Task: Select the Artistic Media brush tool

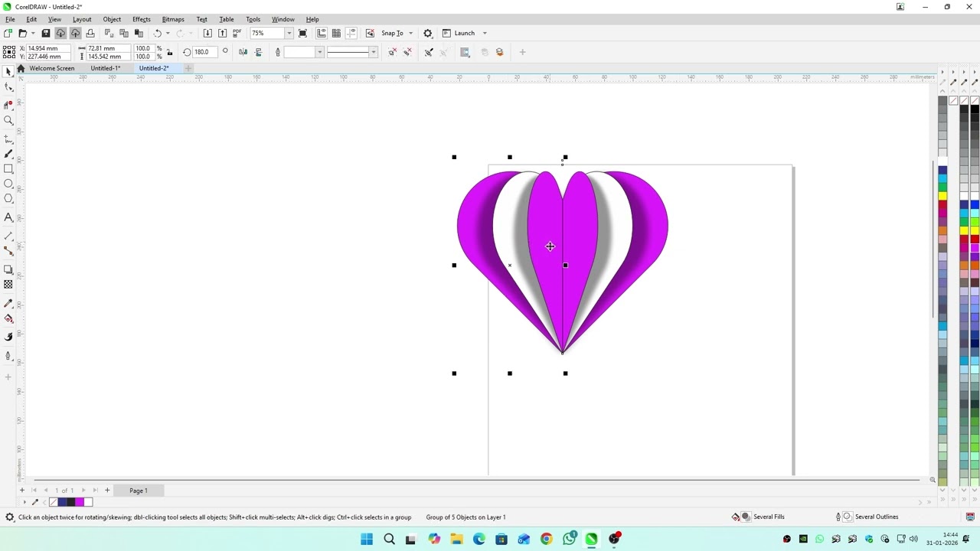Action: (8, 154)
